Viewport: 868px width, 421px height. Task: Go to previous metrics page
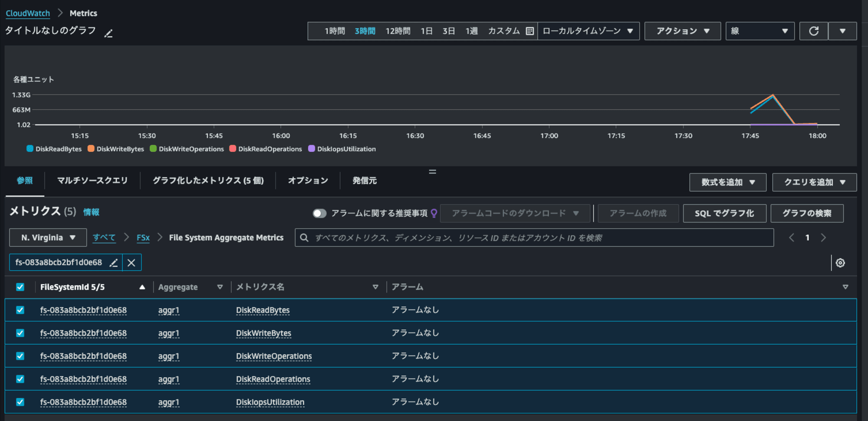[792, 238]
